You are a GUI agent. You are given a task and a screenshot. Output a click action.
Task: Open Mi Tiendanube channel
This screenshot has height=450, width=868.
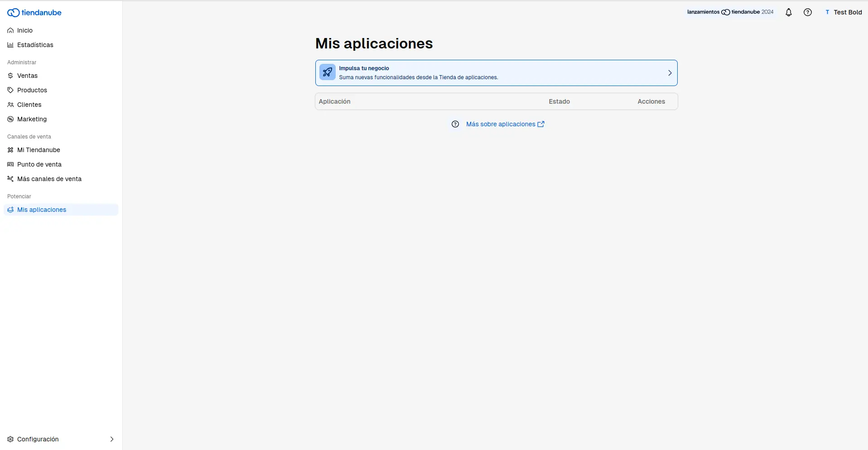click(x=39, y=150)
